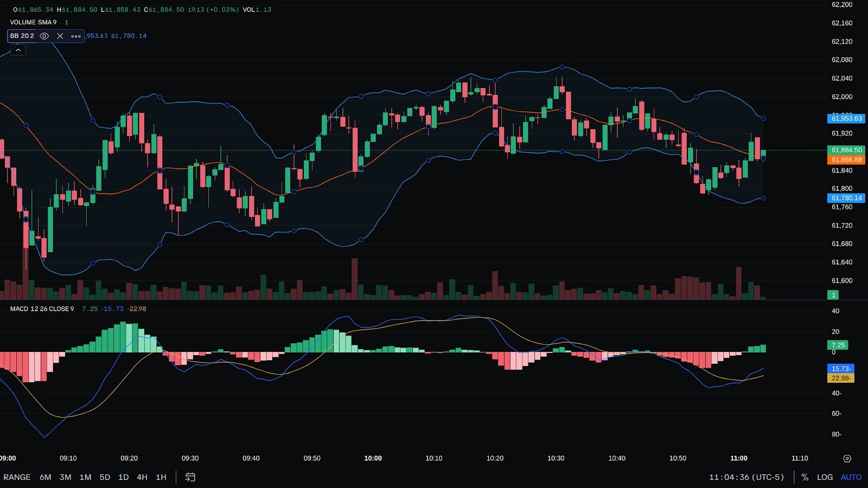Toggle AUTO scale mode

coord(851,477)
